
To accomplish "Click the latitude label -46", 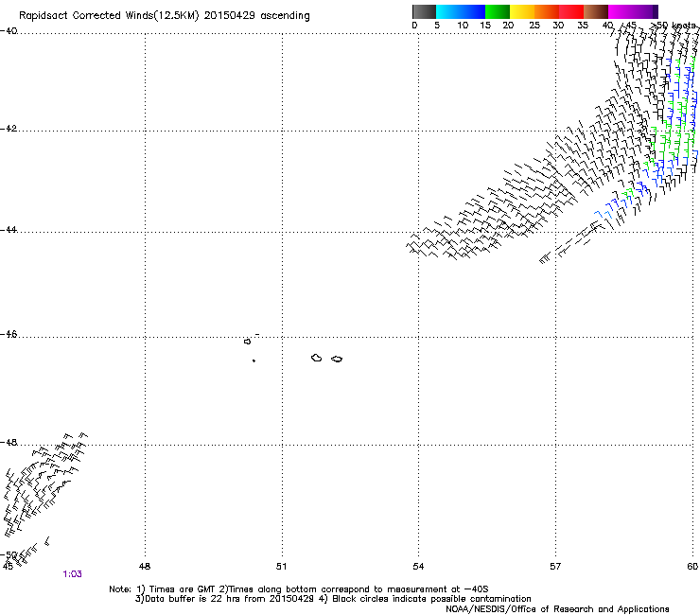I will pos(9,334).
